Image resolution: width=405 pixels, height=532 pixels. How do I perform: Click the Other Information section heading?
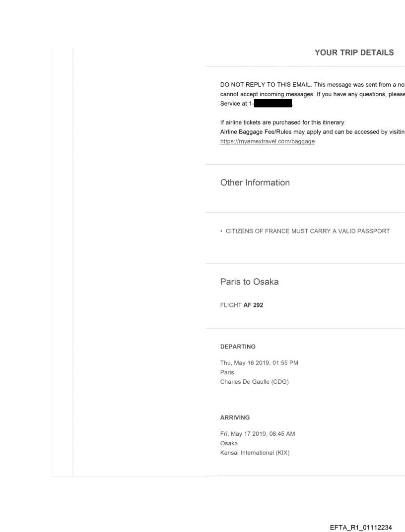(x=255, y=182)
